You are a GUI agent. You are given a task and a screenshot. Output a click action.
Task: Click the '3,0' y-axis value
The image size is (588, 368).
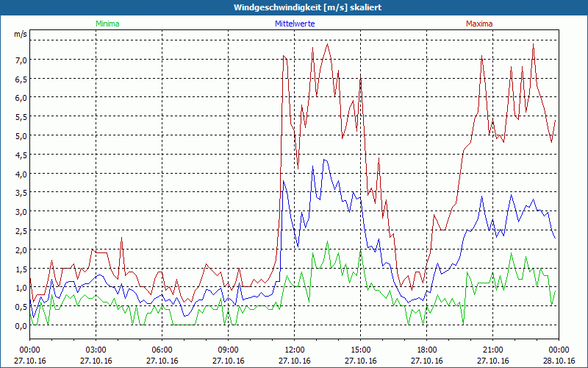point(21,212)
